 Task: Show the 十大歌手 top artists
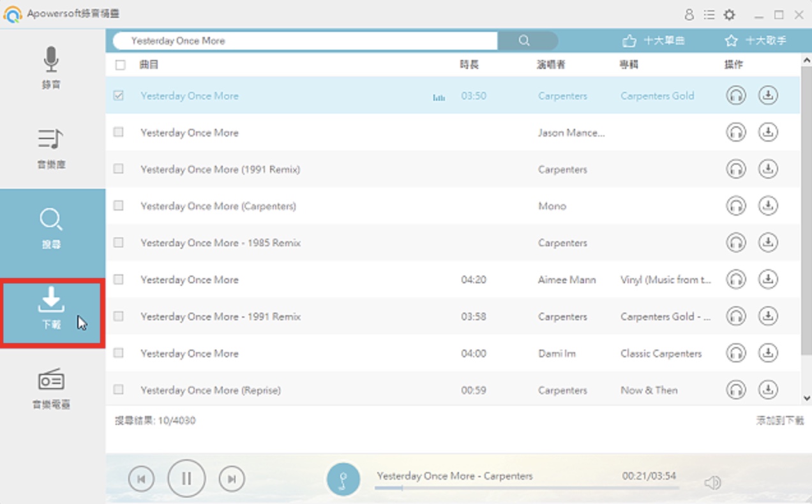pyautogui.click(x=755, y=41)
